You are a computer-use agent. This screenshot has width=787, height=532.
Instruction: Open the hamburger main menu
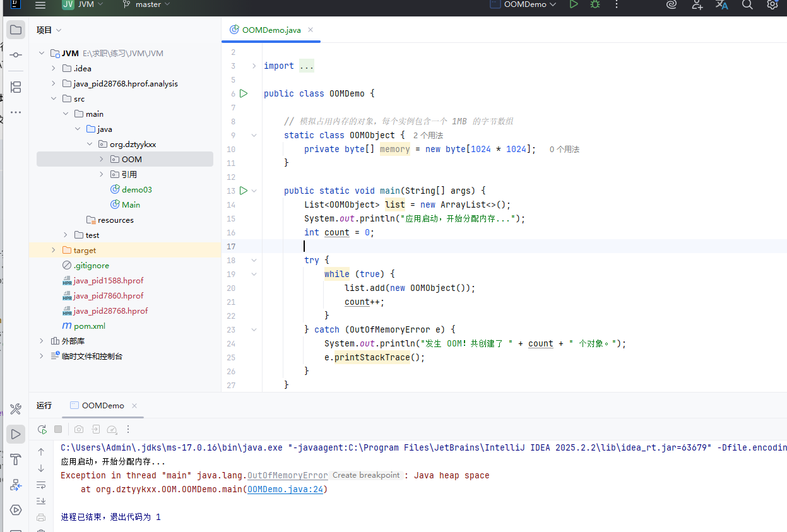[x=40, y=5]
